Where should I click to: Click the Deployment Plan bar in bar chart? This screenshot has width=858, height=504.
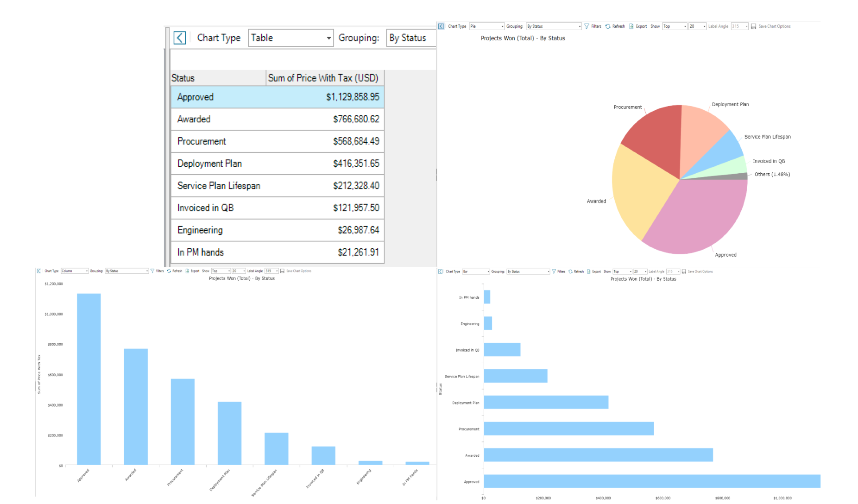point(546,402)
